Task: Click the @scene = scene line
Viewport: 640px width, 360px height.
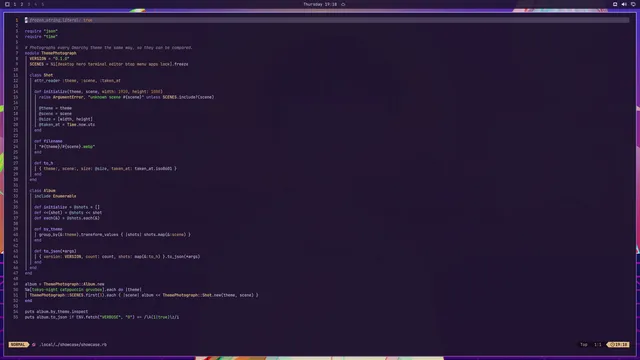Action: tap(55, 113)
